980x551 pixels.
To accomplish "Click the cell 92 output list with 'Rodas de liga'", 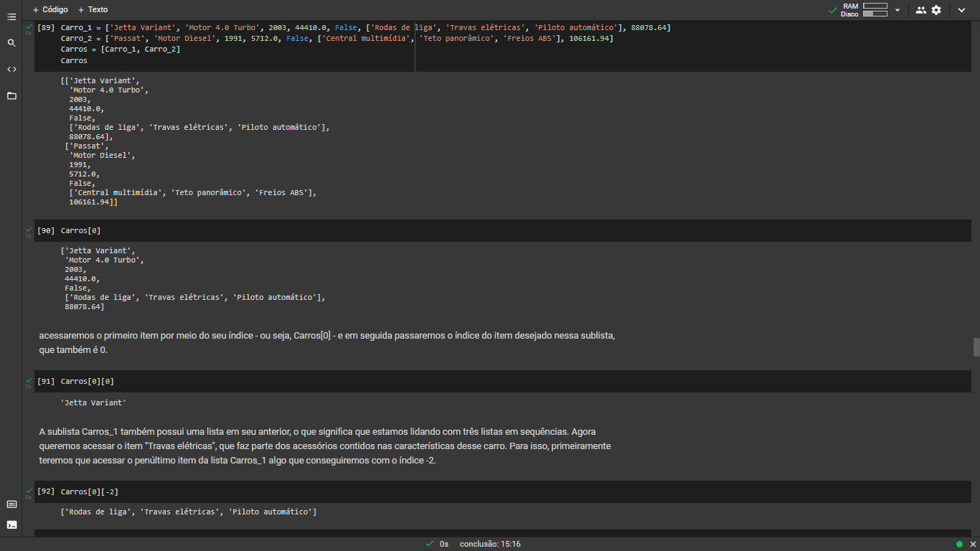I will pyautogui.click(x=189, y=512).
